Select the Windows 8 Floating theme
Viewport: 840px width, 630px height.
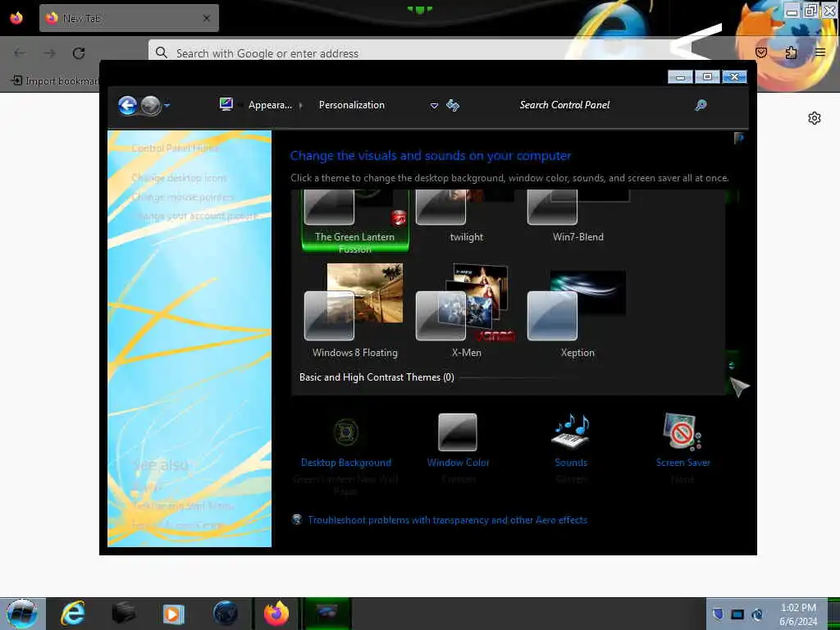[354, 311]
